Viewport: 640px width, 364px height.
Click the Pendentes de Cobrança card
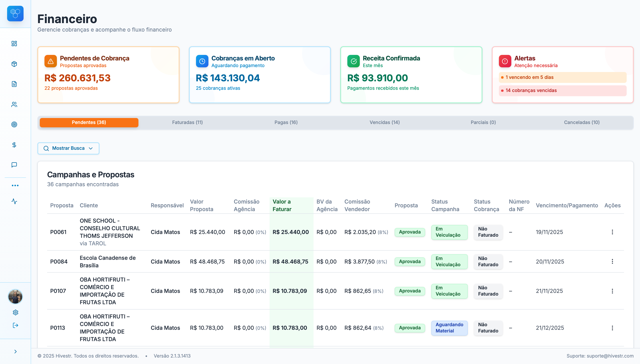pos(108,74)
